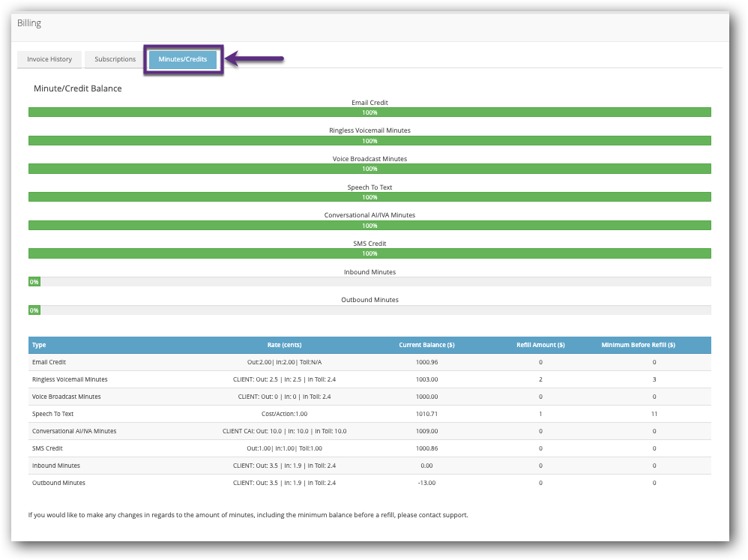This screenshot has width=748, height=560.
Task: Click the Minimum Before Refill ($) header
Action: (638, 345)
